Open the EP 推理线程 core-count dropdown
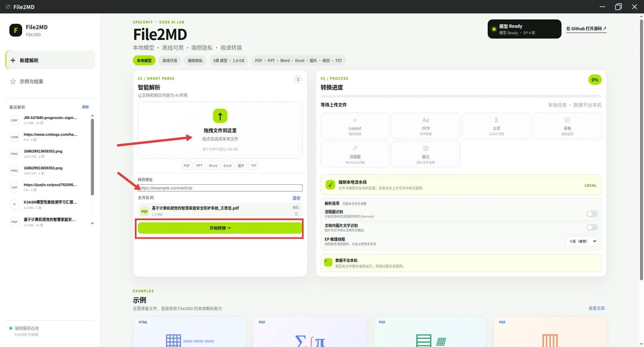Viewport: 644px width, 347px height. click(582, 241)
